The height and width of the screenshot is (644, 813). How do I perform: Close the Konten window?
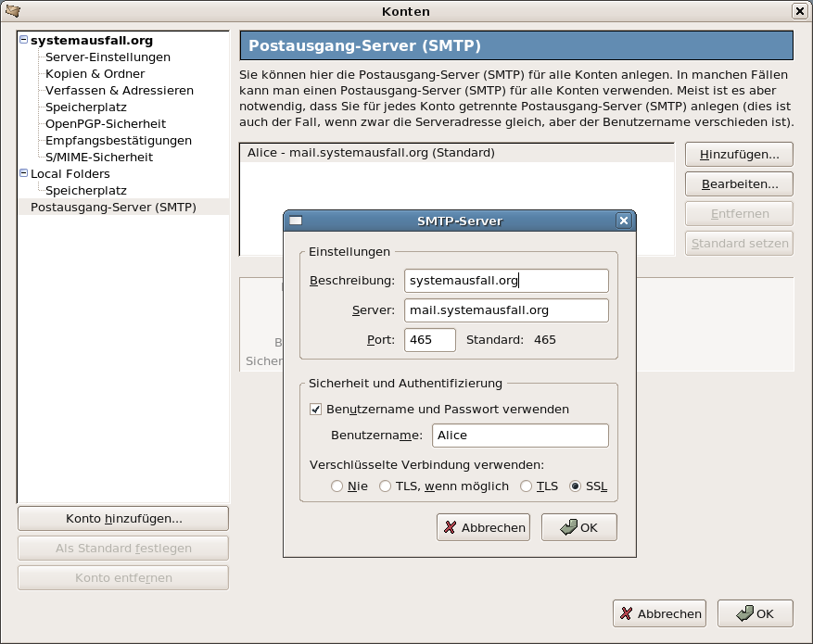(799, 11)
